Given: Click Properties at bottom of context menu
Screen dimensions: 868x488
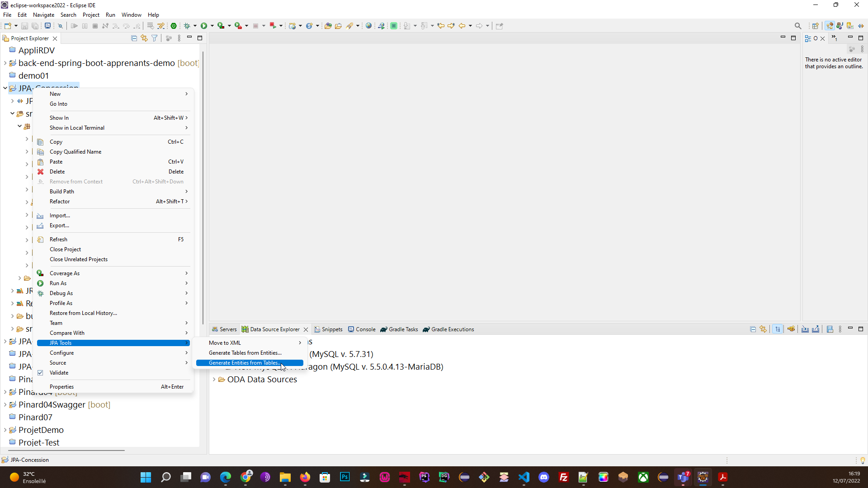Looking at the screenshot, I should [x=61, y=386].
